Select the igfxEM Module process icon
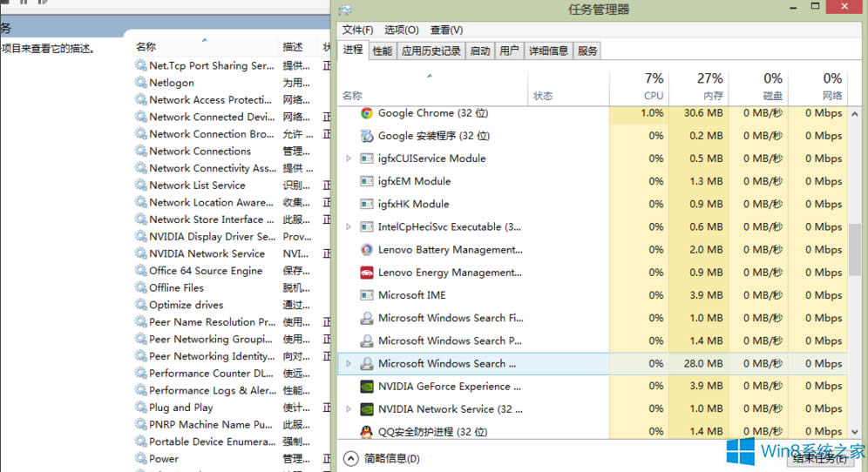 pyautogui.click(x=367, y=181)
